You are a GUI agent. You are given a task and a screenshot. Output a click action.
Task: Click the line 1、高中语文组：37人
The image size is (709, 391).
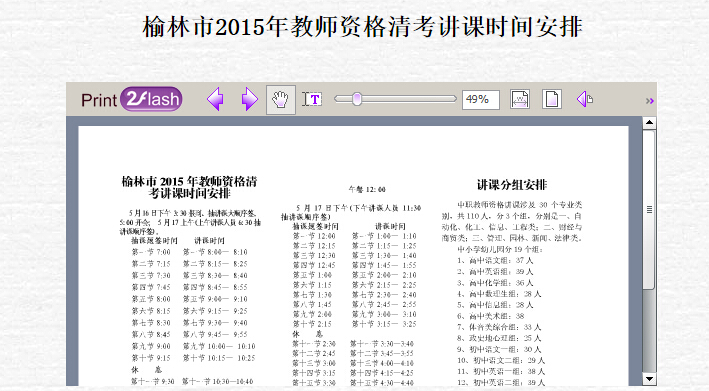tap(495, 260)
